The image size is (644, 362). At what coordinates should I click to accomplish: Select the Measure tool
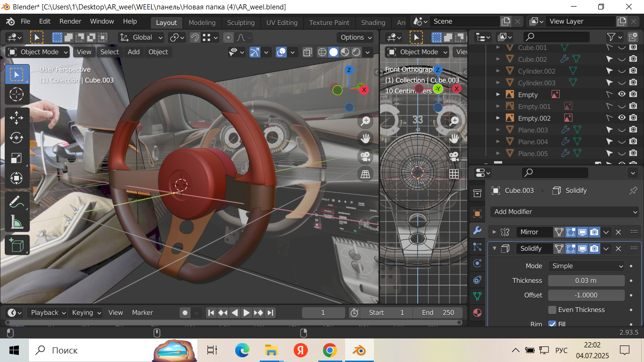(17, 222)
